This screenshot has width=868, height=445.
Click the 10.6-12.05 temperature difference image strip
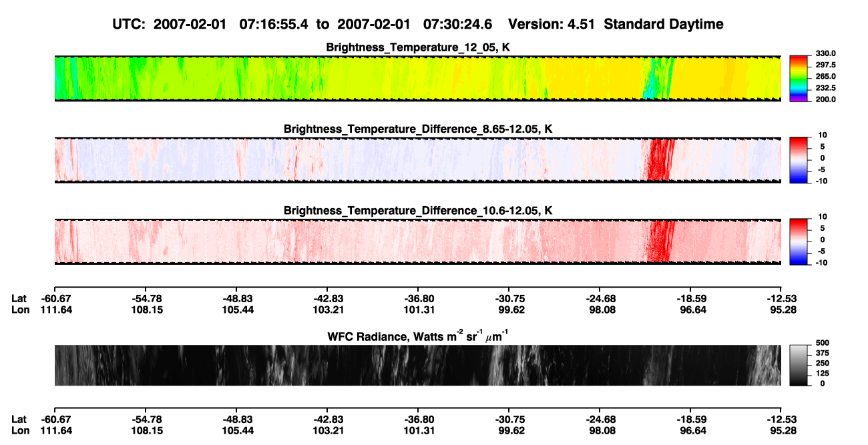[x=417, y=242]
